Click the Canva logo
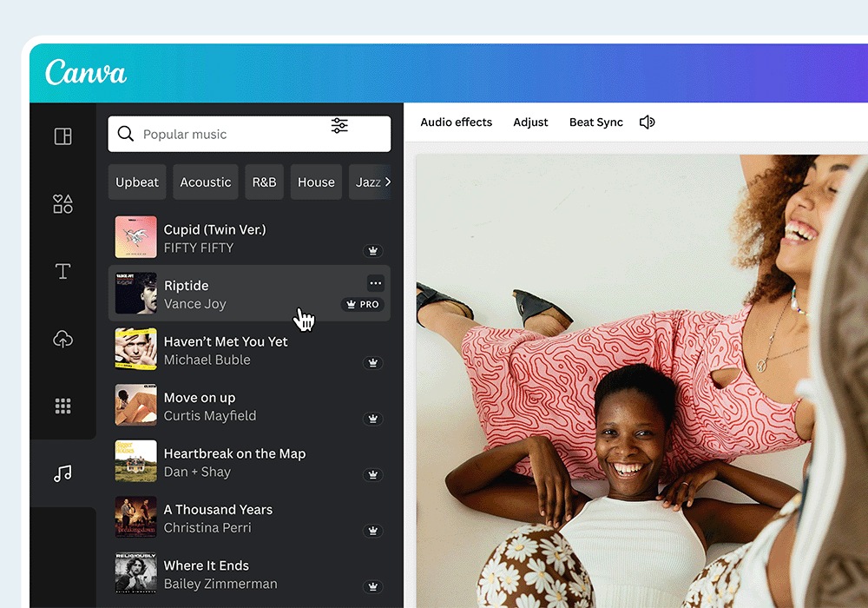The height and width of the screenshot is (608, 868). tap(86, 73)
